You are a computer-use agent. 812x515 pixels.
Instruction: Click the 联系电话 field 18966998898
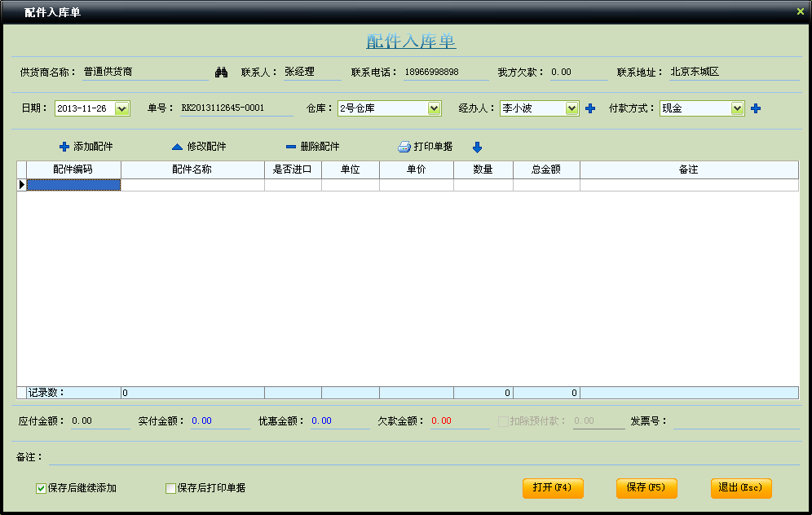(x=447, y=73)
